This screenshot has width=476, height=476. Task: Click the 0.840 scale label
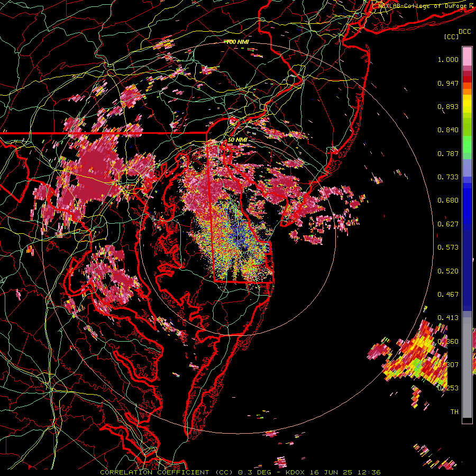(x=448, y=130)
